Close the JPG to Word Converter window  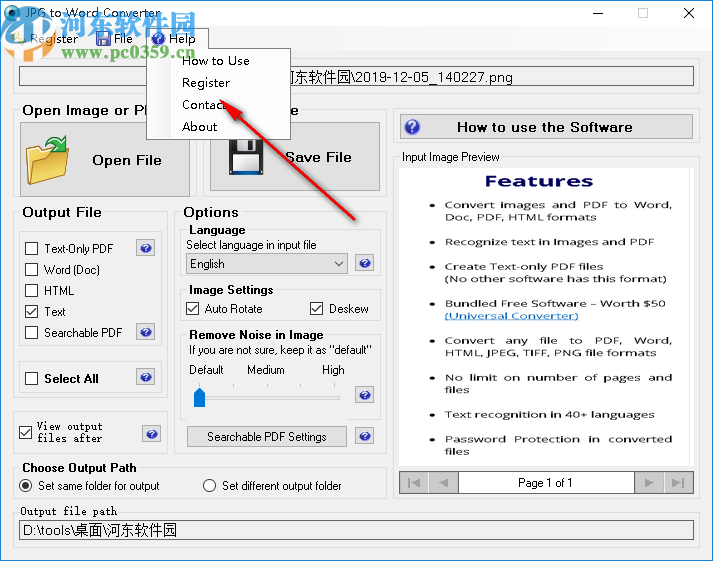(689, 13)
